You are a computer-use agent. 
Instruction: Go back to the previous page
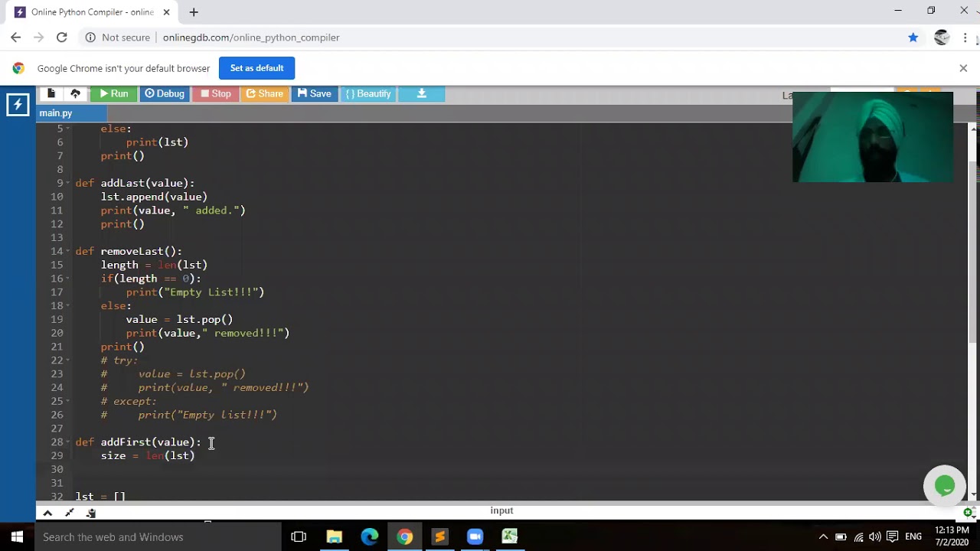click(16, 37)
